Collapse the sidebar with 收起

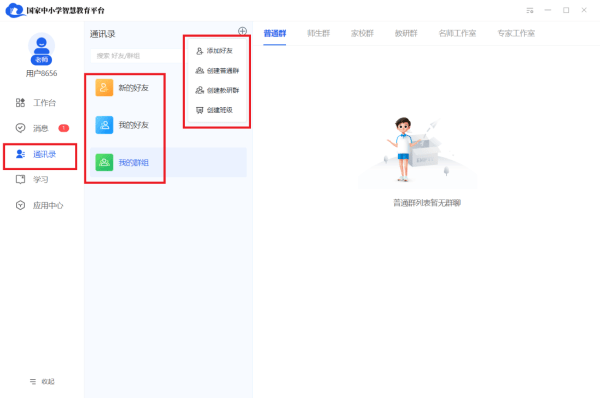click(42, 382)
